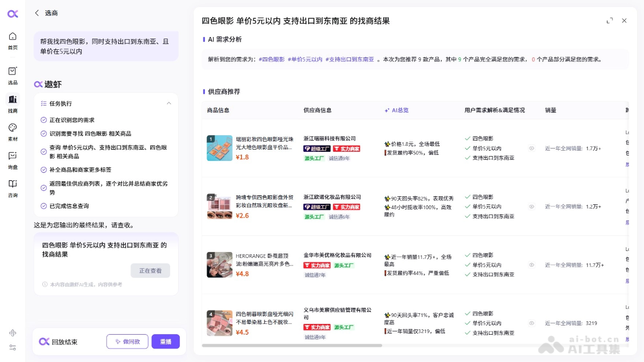Image resolution: width=644 pixels, height=362 pixels.
Task: Go back using the 选商 chevron arrow
Action: [37, 13]
